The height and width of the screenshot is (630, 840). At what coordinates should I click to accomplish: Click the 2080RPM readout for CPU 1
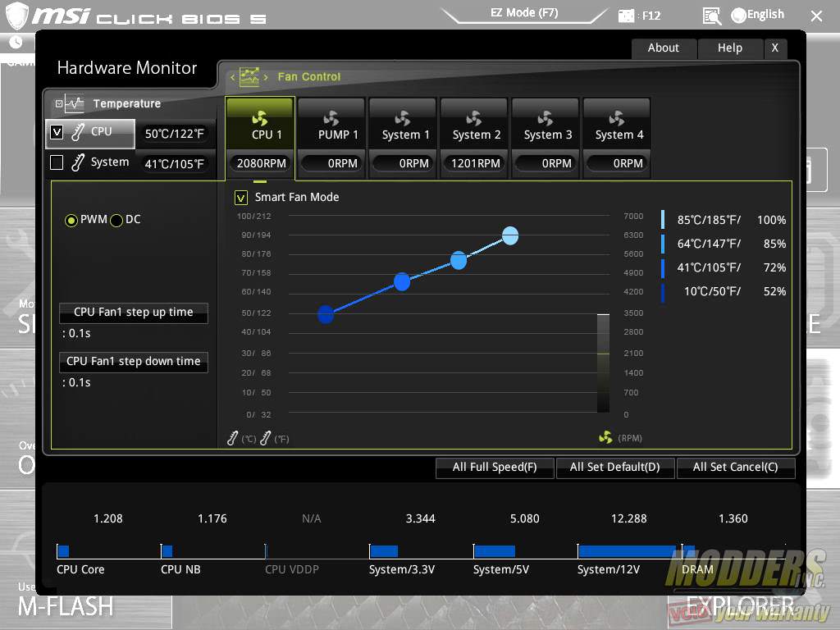261,163
